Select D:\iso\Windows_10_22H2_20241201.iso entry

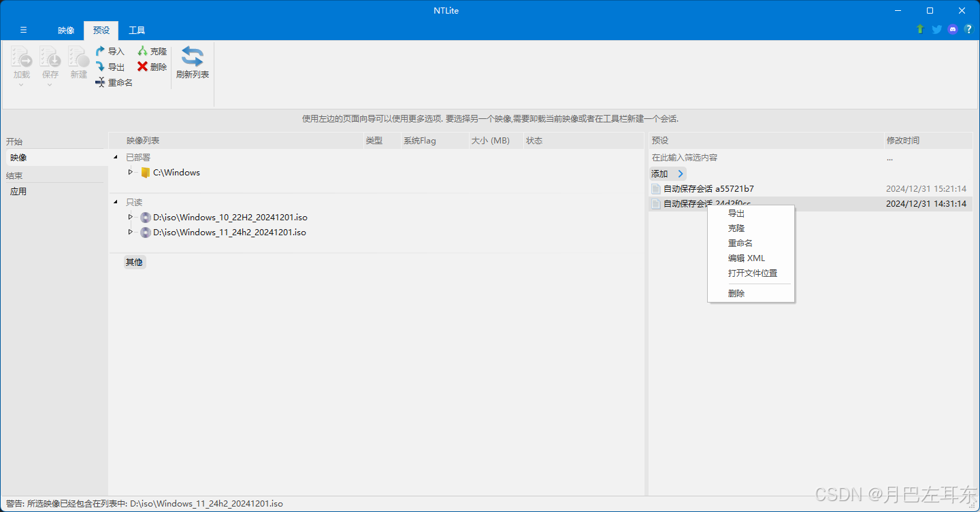(x=229, y=218)
